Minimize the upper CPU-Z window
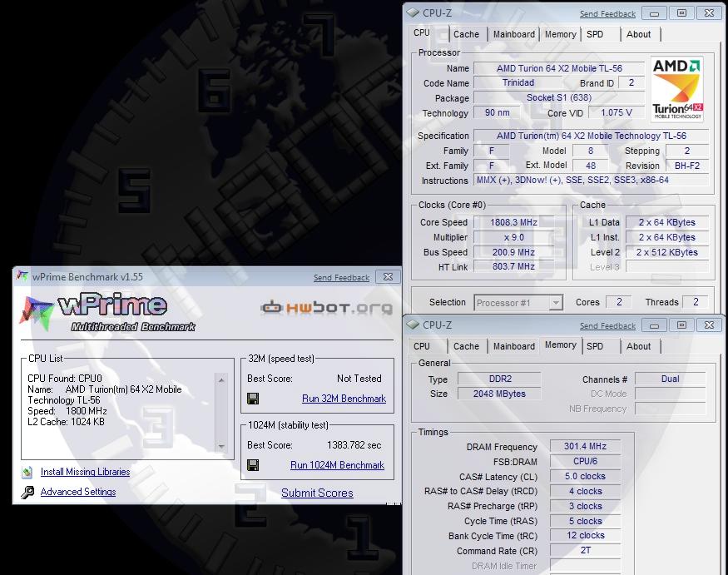This screenshot has height=575, width=728. click(x=654, y=13)
